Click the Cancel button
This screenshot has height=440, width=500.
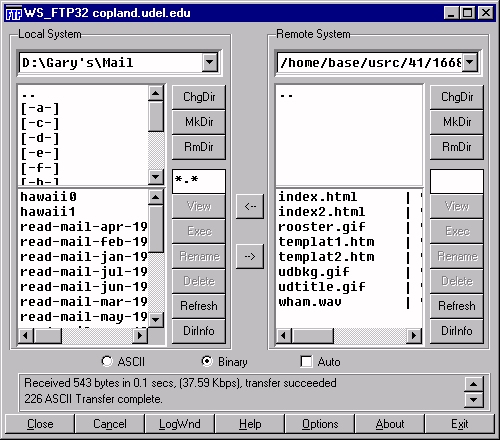110,424
